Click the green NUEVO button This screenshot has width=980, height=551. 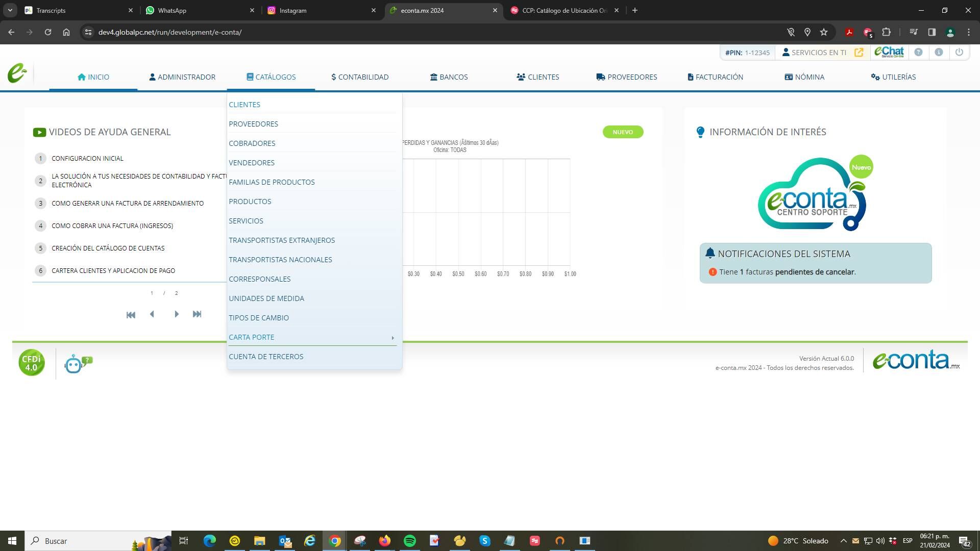tap(623, 132)
